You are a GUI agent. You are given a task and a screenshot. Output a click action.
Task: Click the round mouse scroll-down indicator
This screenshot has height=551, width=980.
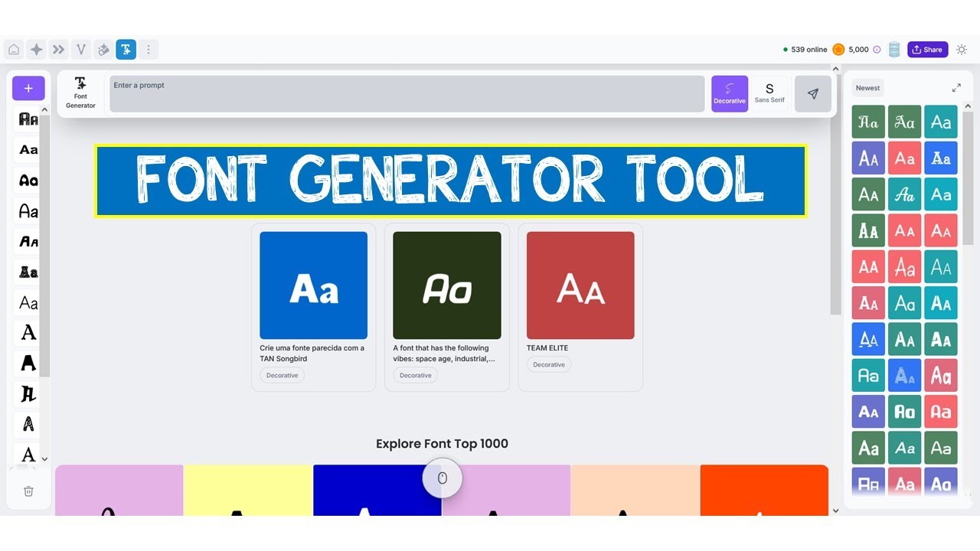[442, 478]
